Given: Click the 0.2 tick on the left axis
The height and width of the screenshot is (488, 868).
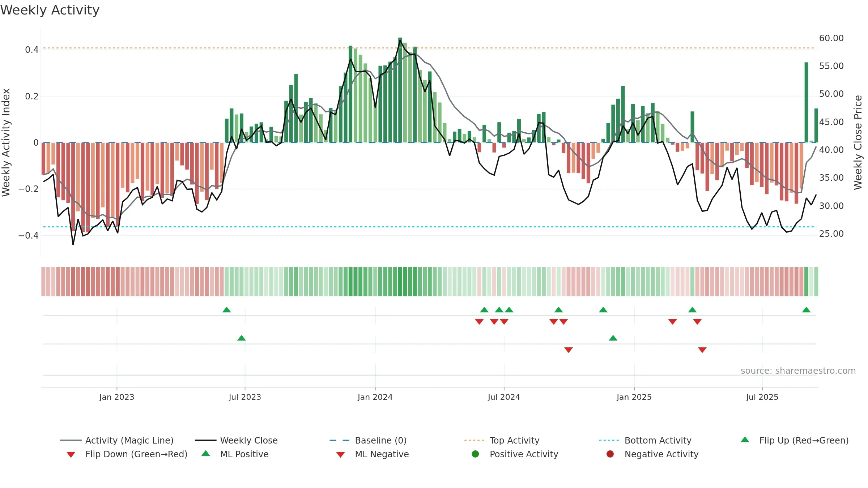Looking at the screenshot, I should (32, 96).
